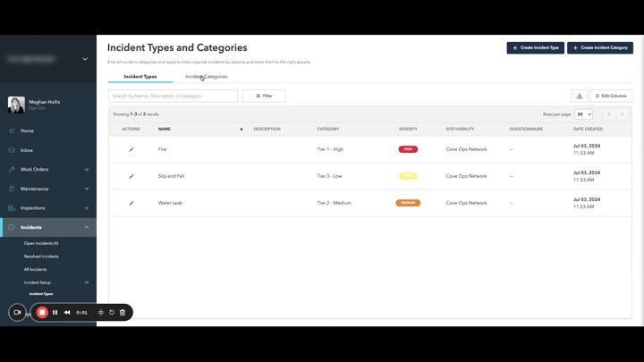Expand the Maintenance menu chevron

click(87, 189)
